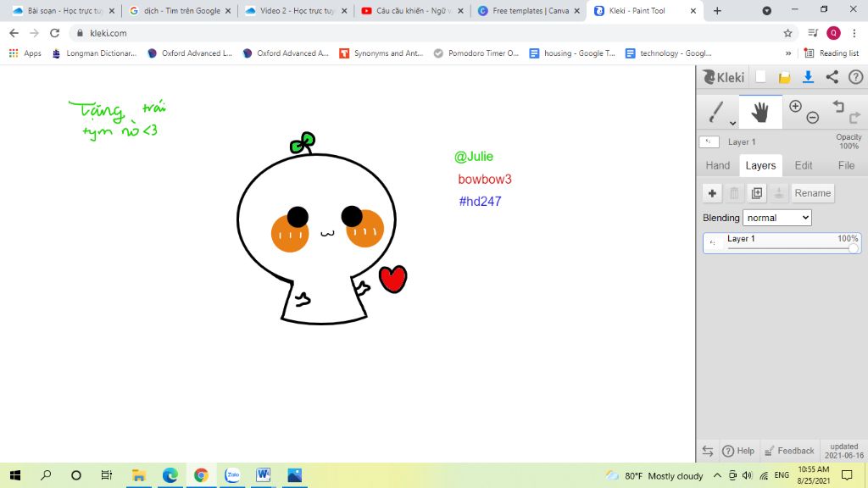Screen dimensions: 868x488
Task: Click the current layer preview thumbnail
Action: [709, 141]
